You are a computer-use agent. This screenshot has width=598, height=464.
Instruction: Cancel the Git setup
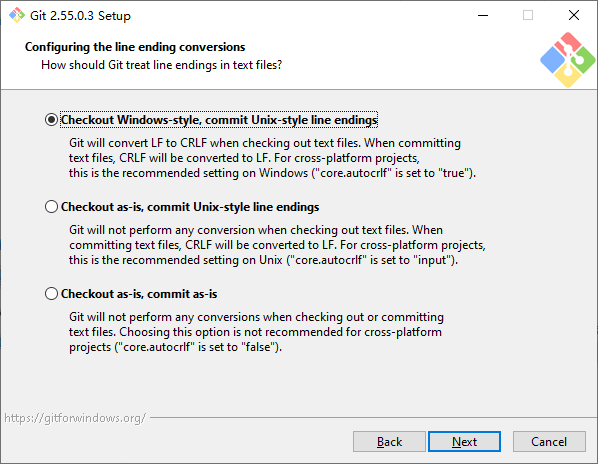click(x=549, y=442)
